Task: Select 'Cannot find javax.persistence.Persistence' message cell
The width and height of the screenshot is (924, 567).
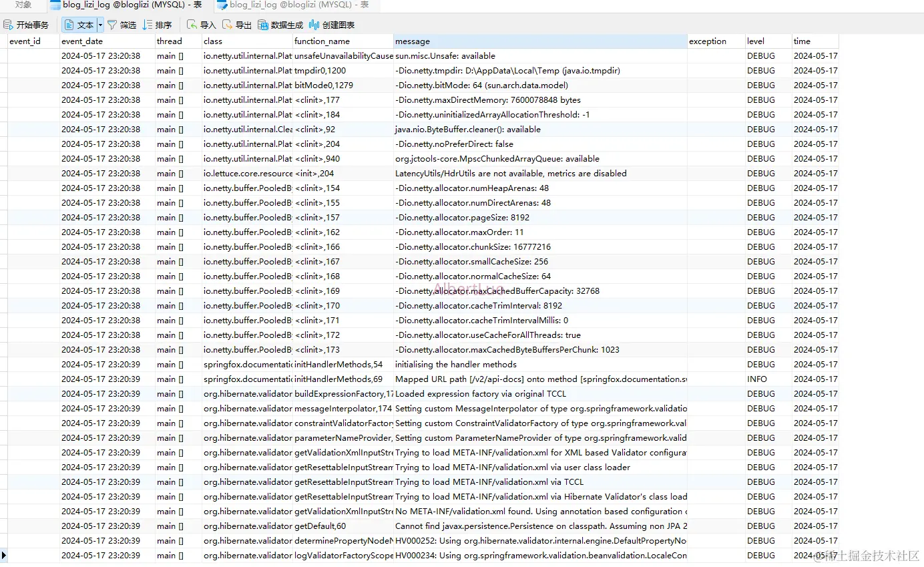Action: point(540,526)
